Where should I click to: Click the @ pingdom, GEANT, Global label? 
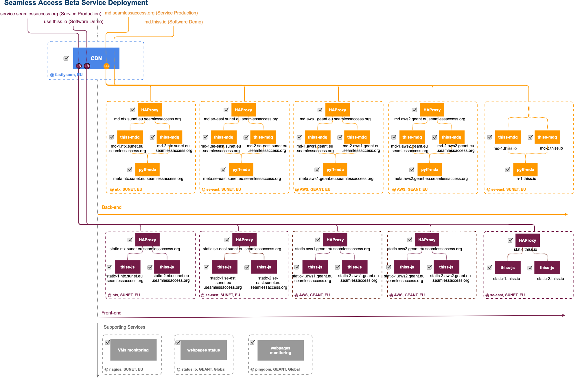275,369
